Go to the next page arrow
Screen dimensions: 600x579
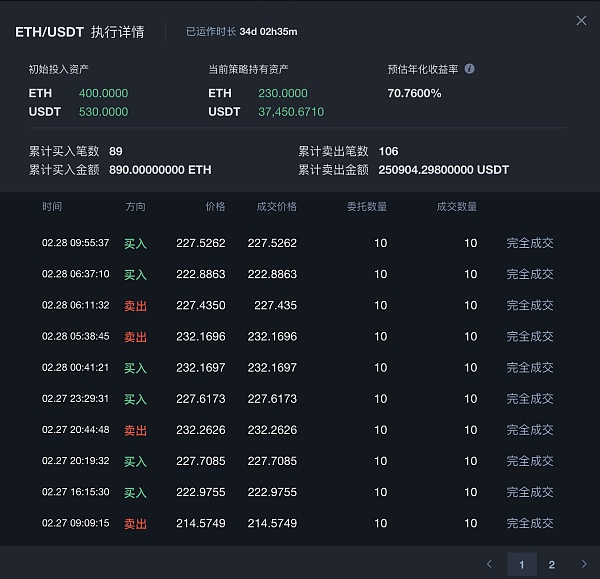click(x=584, y=564)
